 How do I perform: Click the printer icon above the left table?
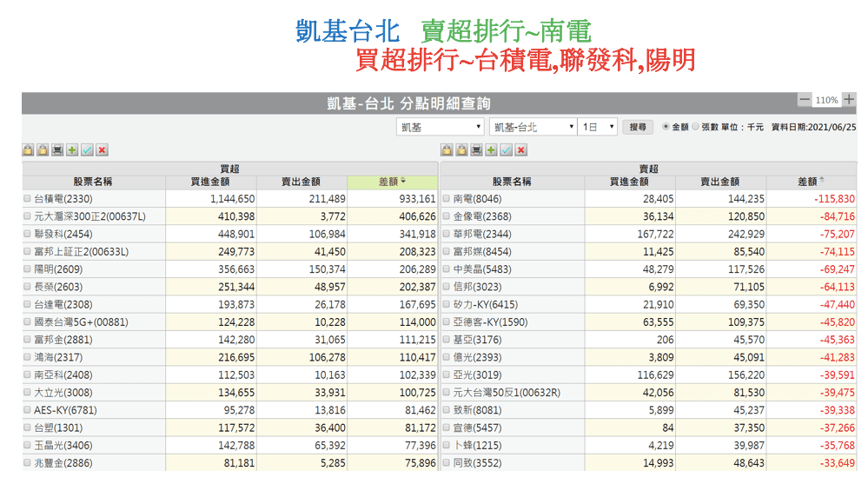57,150
